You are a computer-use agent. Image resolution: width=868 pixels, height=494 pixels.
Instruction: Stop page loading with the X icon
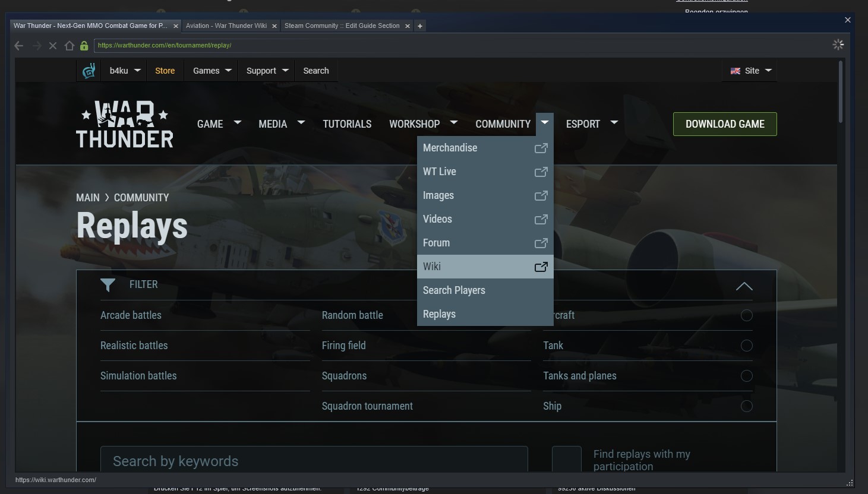[x=53, y=46]
